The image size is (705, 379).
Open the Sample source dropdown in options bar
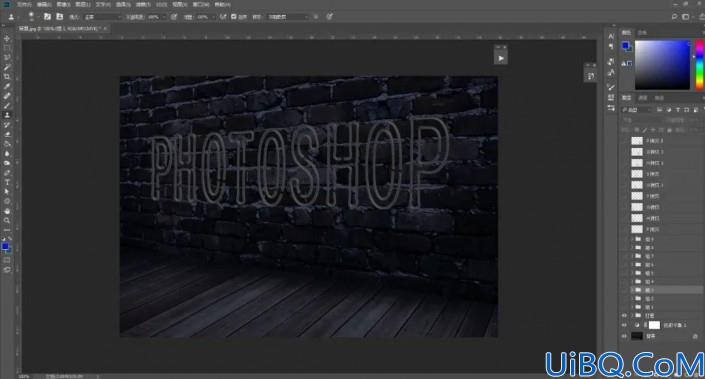click(x=288, y=17)
